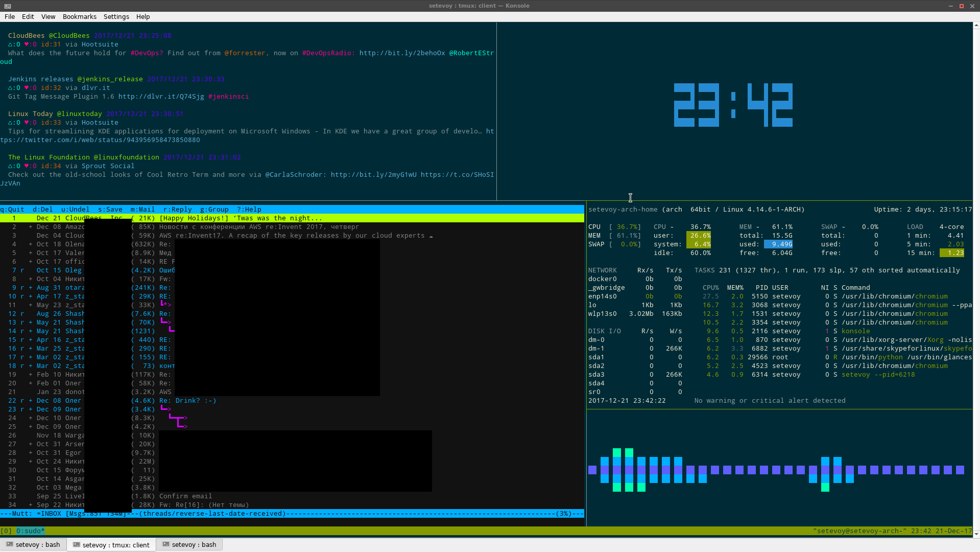
Task: Open the Bookmarks menu
Action: pyautogui.click(x=79, y=16)
